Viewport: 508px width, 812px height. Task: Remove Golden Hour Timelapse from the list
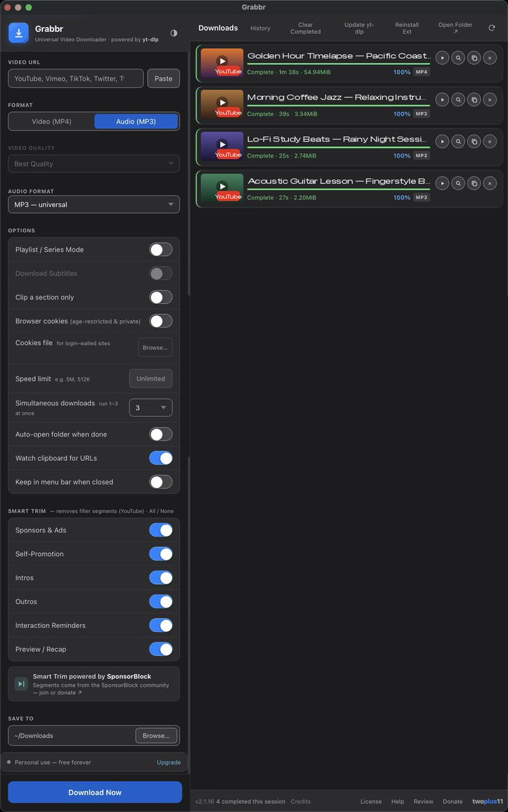click(x=490, y=58)
